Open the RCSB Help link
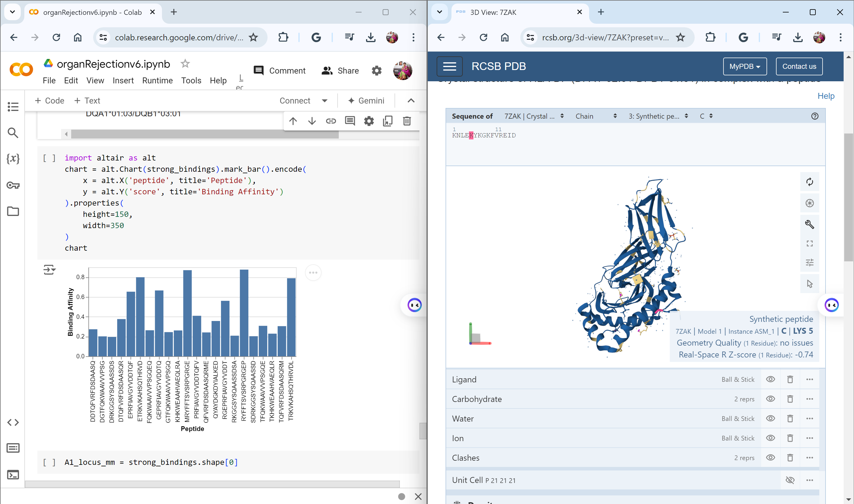The width and height of the screenshot is (854, 504). (x=826, y=96)
